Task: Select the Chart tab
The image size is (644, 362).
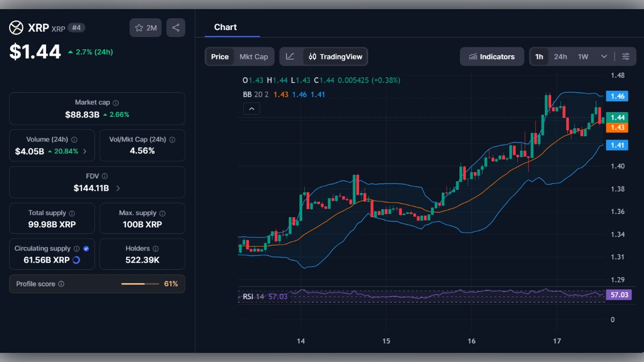Action: (225, 27)
